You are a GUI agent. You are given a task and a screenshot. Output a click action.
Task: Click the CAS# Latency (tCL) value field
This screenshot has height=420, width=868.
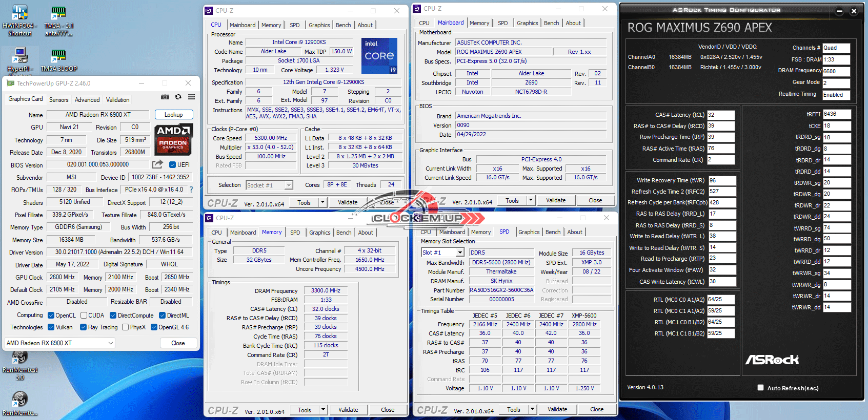[x=721, y=115]
